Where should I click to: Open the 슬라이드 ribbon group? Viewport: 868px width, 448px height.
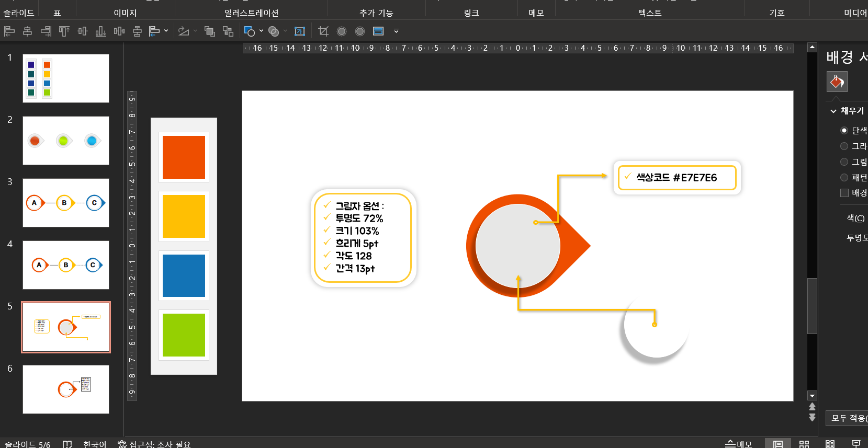coord(19,13)
